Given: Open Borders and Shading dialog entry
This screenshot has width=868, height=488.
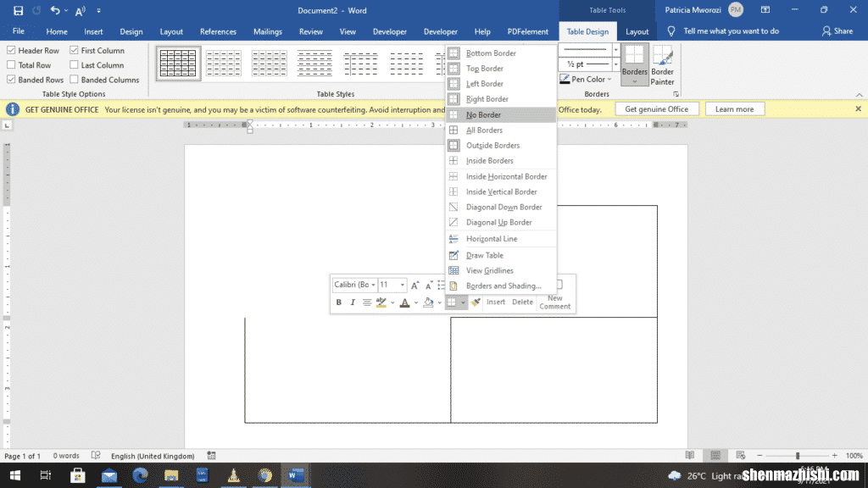Looking at the screenshot, I should click(x=501, y=286).
